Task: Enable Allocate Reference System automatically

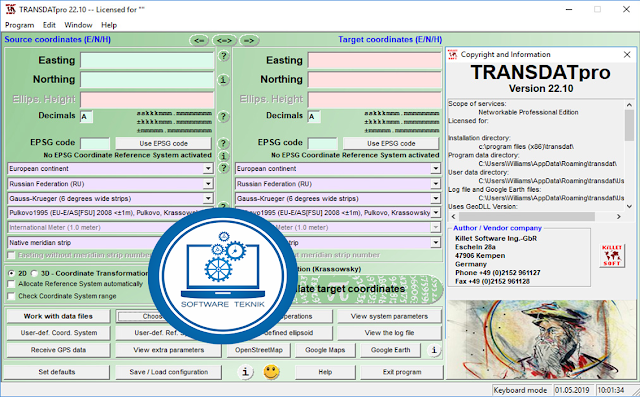Action: (x=11, y=284)
